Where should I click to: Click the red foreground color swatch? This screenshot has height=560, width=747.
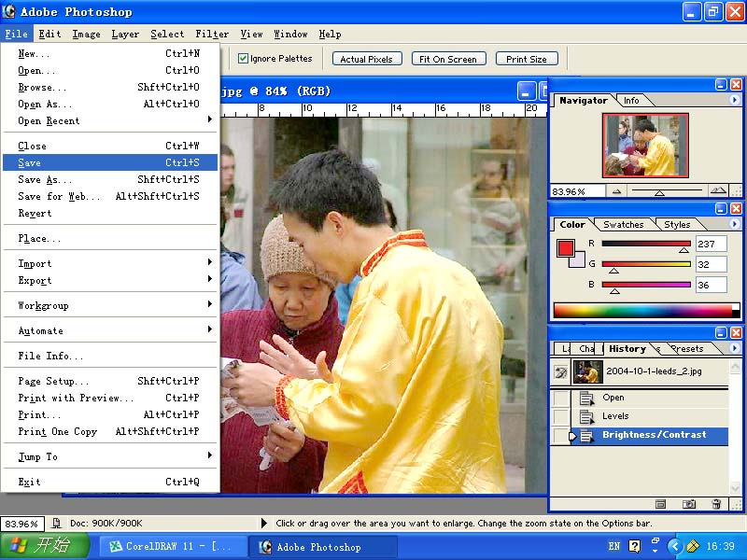click(x=565, y=248)
